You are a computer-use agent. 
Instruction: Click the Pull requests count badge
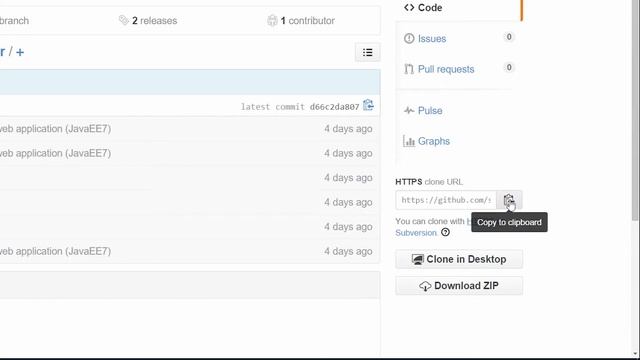tap(509, 67)
